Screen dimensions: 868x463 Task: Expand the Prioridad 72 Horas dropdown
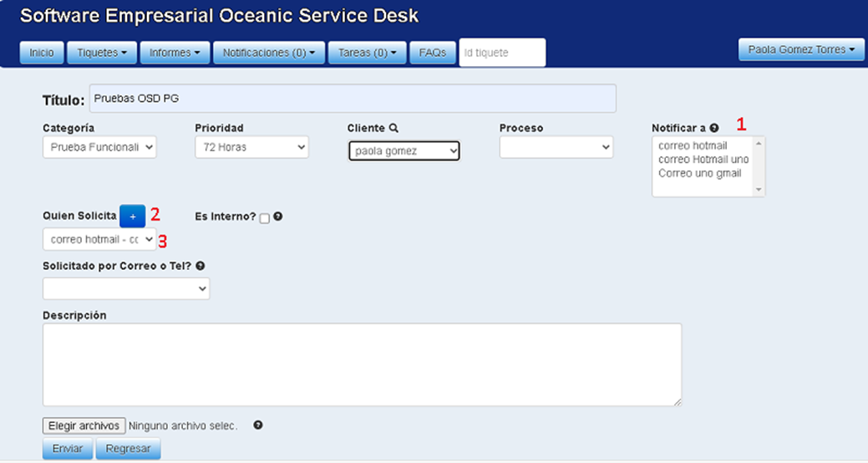251,148
